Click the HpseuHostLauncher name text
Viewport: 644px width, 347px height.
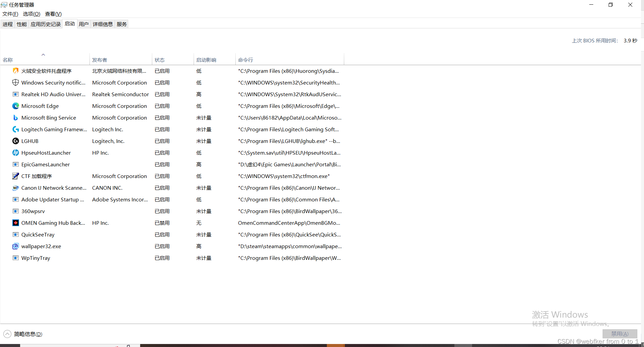pyautogui.click(x=46, y=153)
